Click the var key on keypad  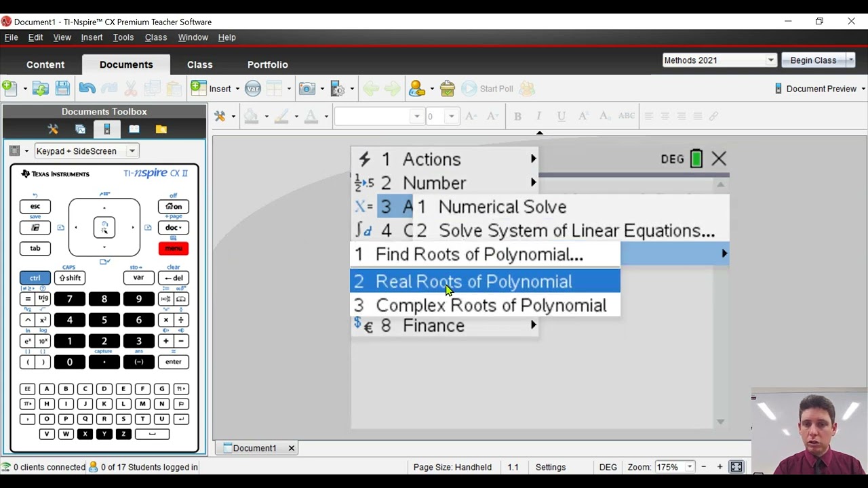pyautogui.click(x=138, y=278)
